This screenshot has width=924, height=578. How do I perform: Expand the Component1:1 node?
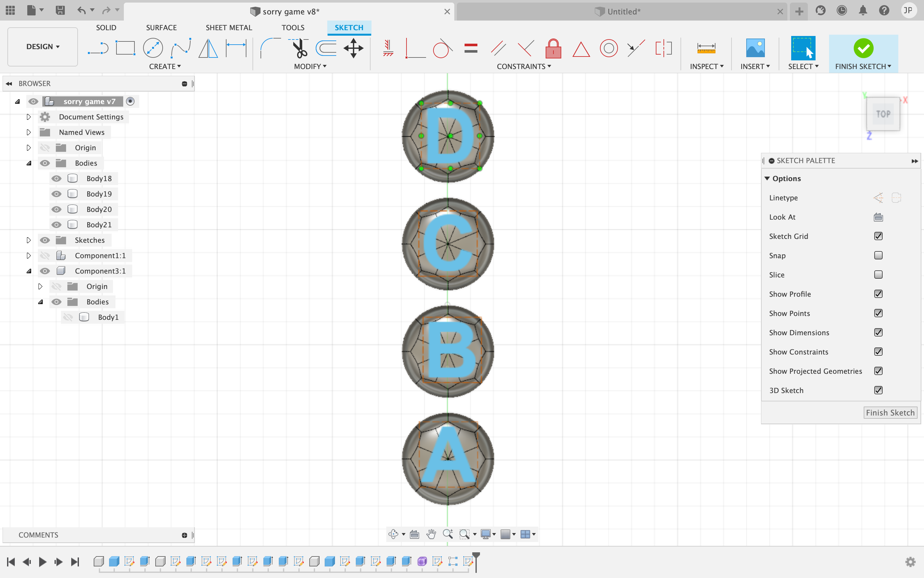click(x=29, y=256)
